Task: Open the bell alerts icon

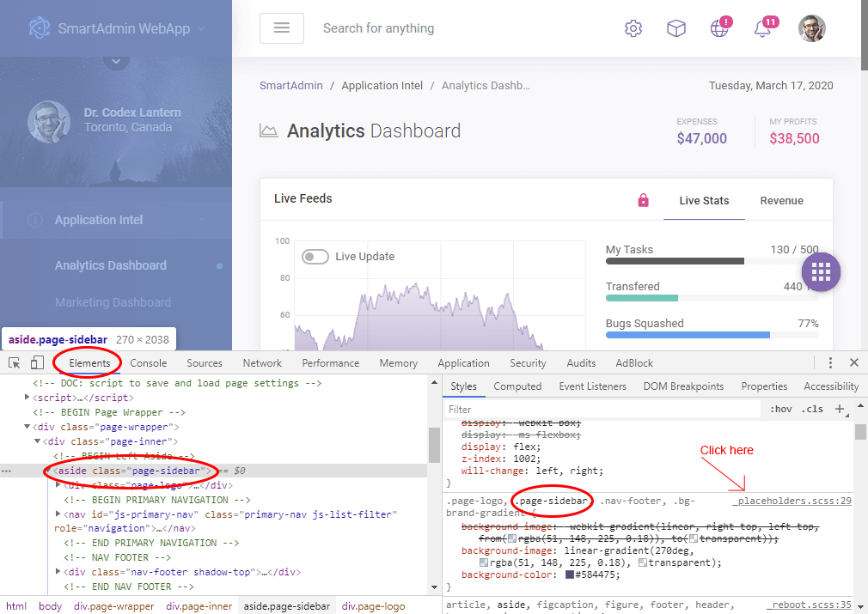Action: click(x=762, y=28)
